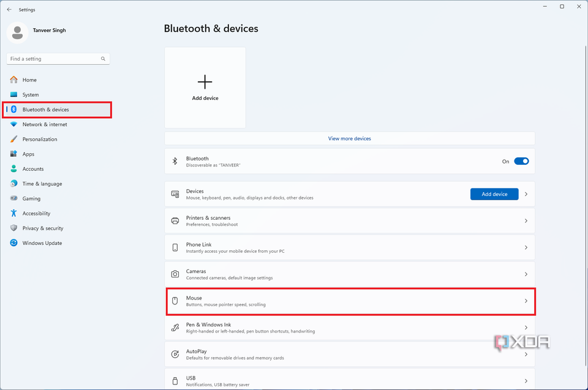Select Network & internet in sidebar
Viewport: 588px width, 390px height.
[57, 124]
